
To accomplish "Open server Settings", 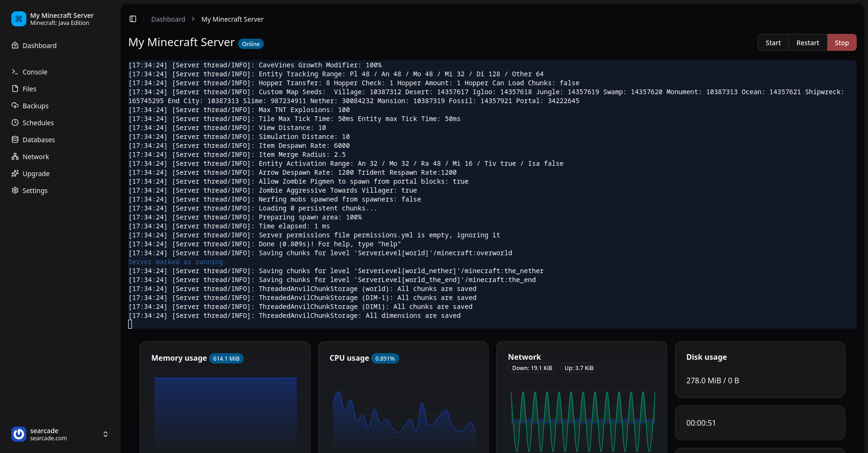I will [x=60, y=190].
